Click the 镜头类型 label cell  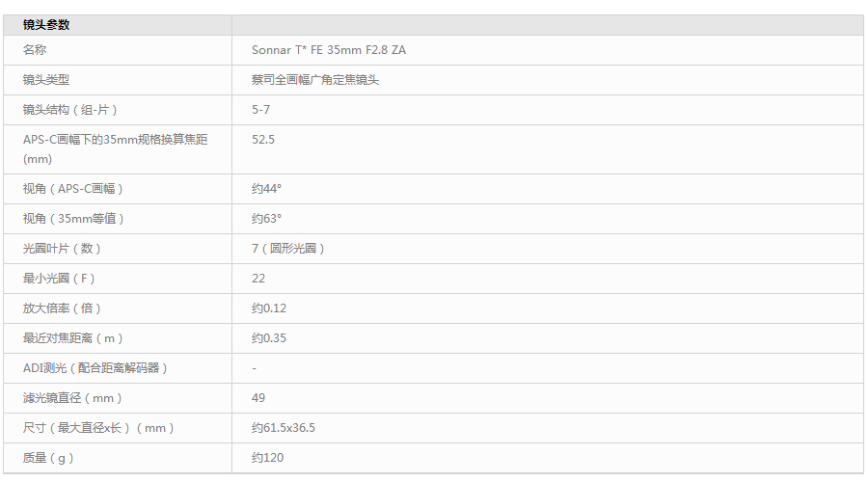46,80
